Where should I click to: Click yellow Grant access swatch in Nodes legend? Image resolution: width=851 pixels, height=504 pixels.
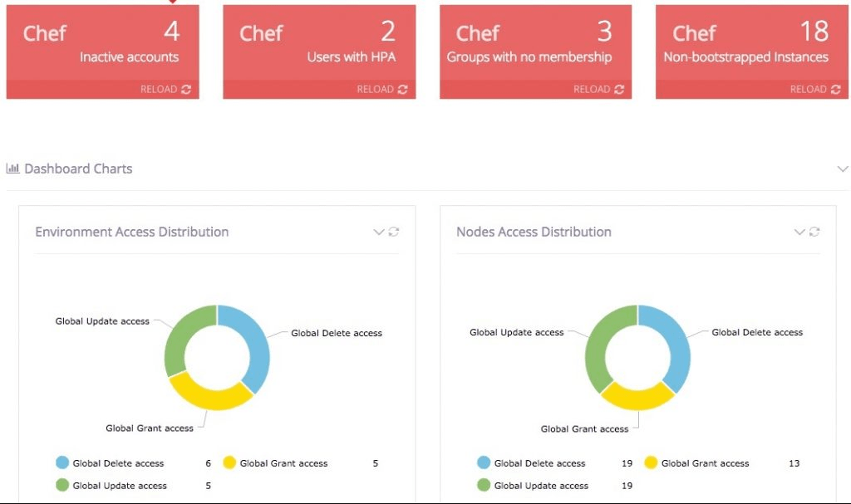click(651, 463)
